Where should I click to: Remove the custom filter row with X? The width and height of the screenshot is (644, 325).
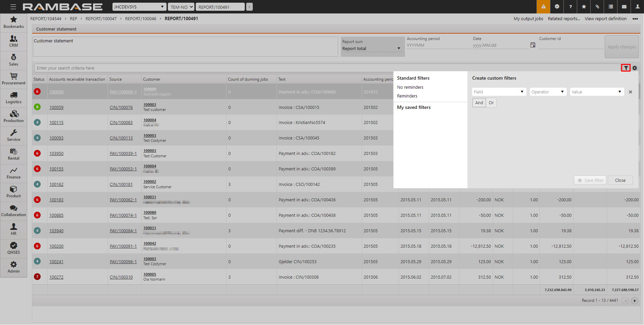(630, 92)
